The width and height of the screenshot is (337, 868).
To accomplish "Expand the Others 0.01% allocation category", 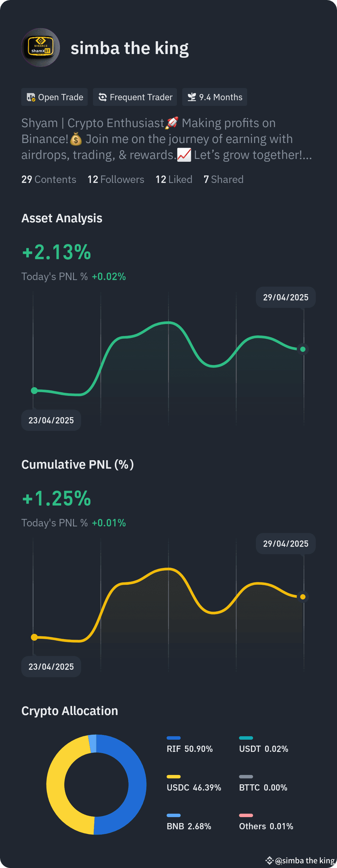I will point(266,826).
